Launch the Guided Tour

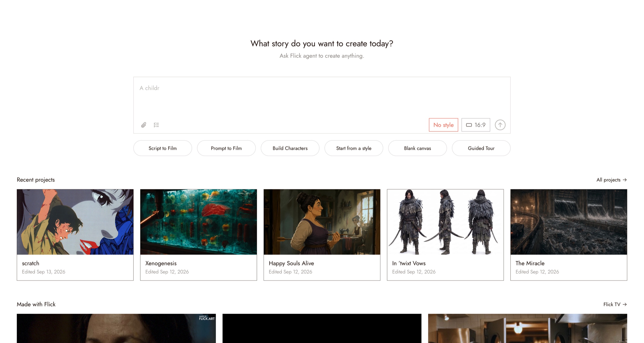coord(481,148)
